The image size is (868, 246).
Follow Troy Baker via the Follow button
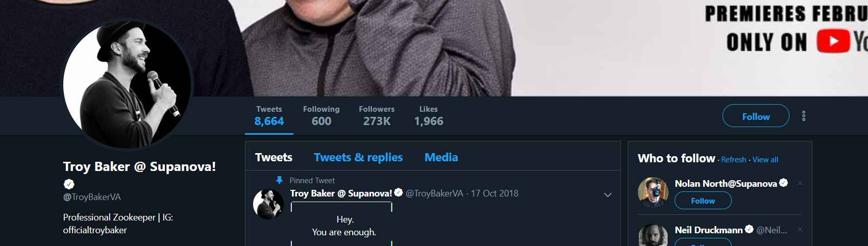756,116
